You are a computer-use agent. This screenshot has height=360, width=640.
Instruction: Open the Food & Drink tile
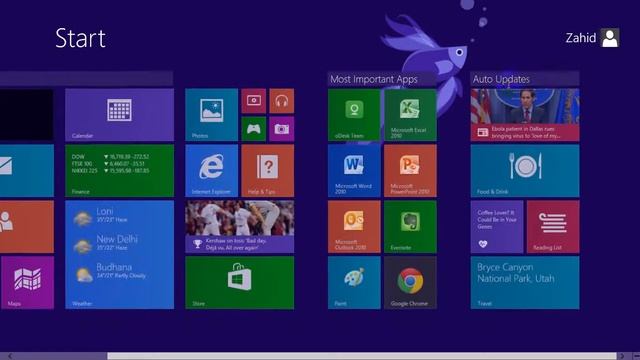click(x=525, y=171)
